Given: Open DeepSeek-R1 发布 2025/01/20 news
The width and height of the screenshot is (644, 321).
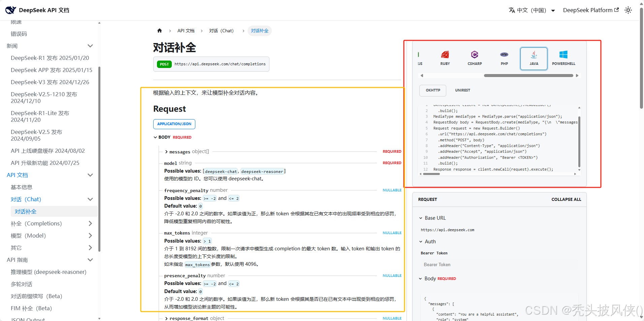Looking at the screenshot, I should pos(50,58).
